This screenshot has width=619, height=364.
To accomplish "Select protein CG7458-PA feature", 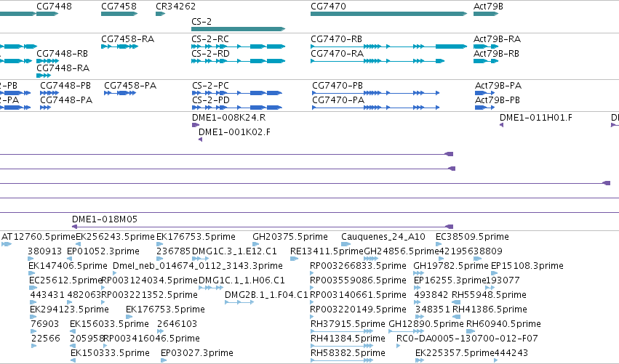I will (x=120, y=93).
